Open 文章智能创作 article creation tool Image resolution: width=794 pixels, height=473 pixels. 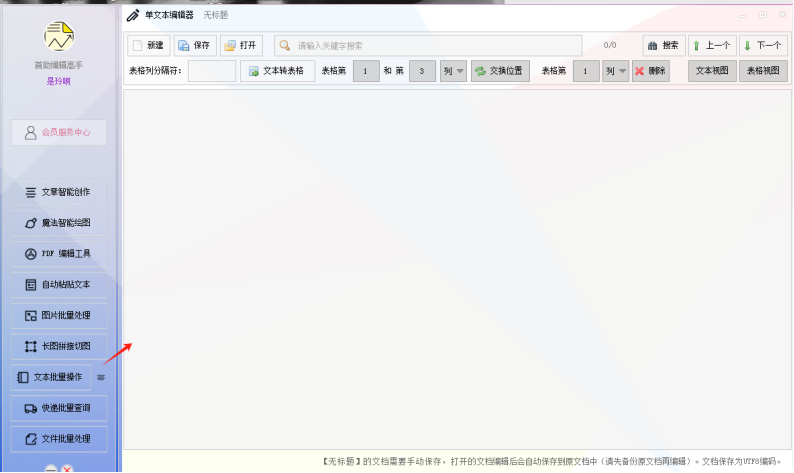pyautogui.click(x=59, y=192)
